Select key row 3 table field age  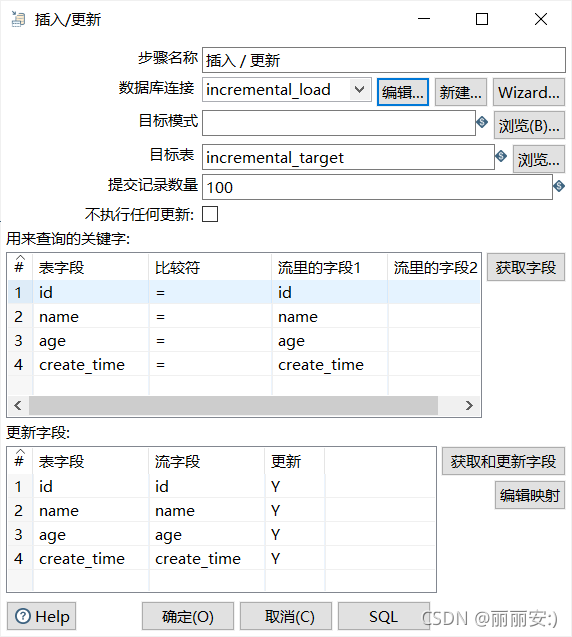click(x=91, y=340)
